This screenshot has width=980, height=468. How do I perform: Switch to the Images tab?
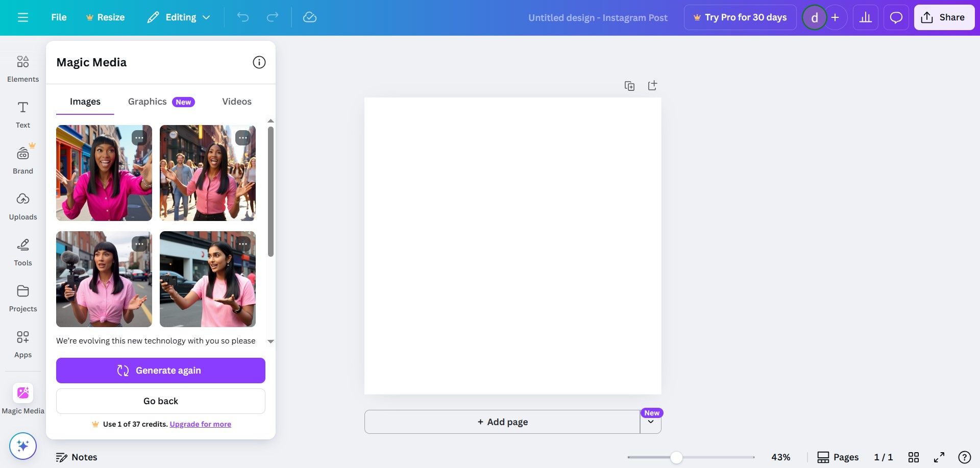(85, 102)
